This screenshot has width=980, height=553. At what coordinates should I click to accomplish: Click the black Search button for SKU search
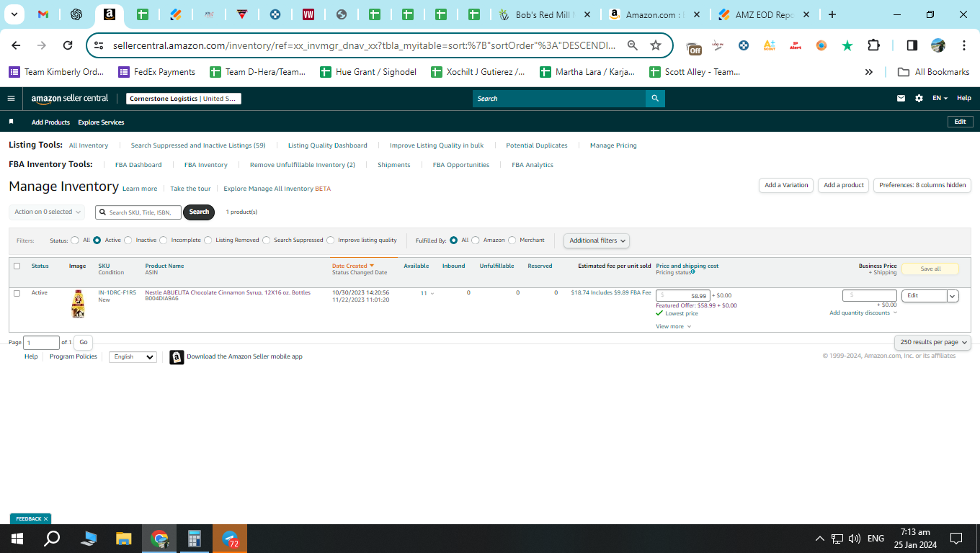click(199, 212)
